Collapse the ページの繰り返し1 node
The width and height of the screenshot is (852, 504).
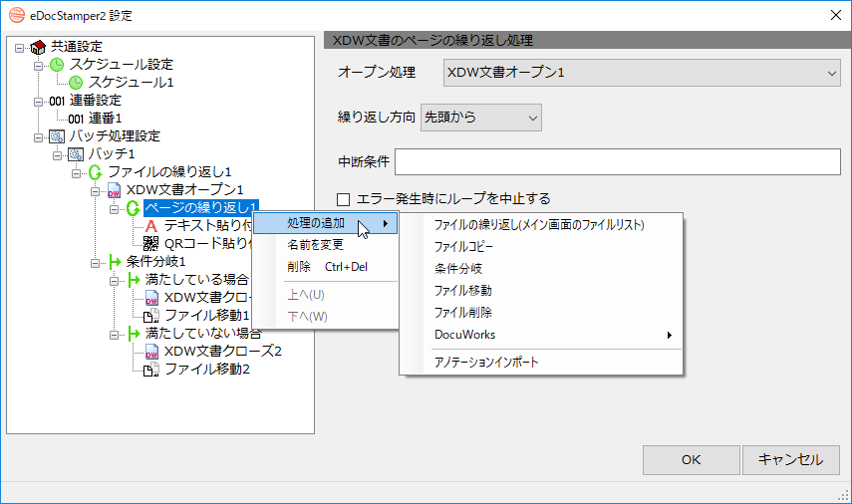coord(115,209)
